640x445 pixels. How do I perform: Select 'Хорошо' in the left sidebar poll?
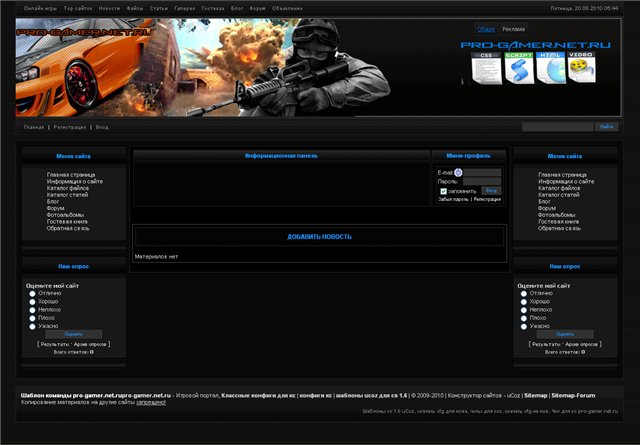tap(32, 302)
